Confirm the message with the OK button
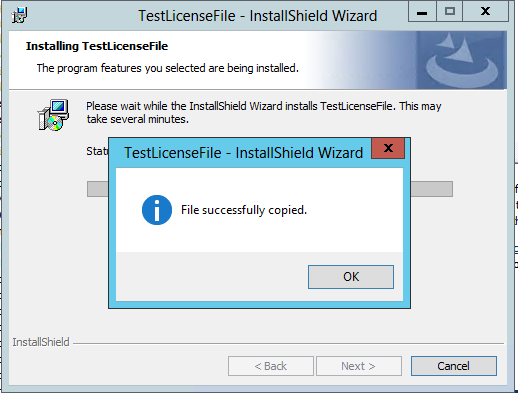Screen dimensions: 518x393 coord(351,277)
